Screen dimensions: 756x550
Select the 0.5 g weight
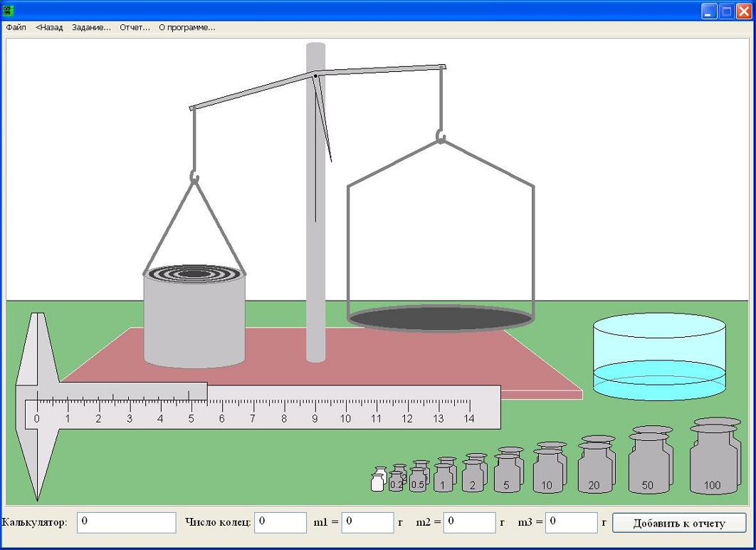tap(417, 480)
